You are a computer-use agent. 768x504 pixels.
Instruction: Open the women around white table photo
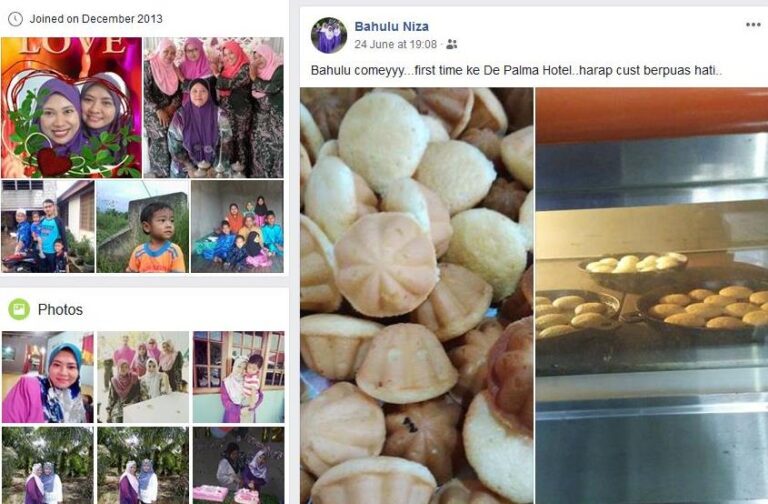pos(143,377)
